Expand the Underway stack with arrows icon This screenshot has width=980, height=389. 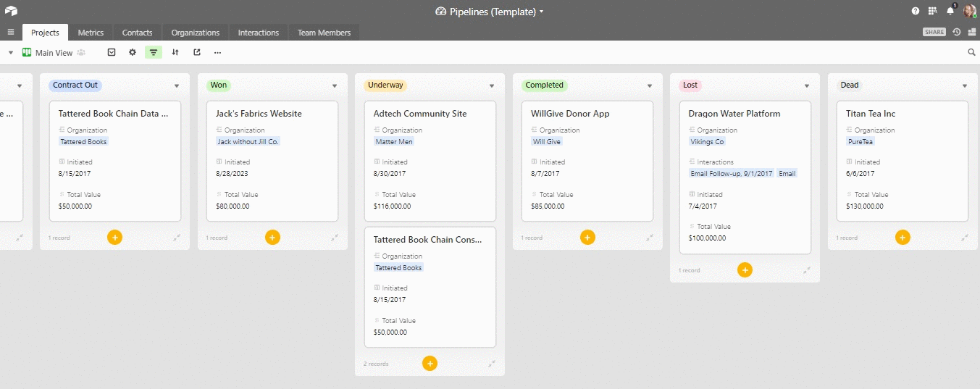492,364
